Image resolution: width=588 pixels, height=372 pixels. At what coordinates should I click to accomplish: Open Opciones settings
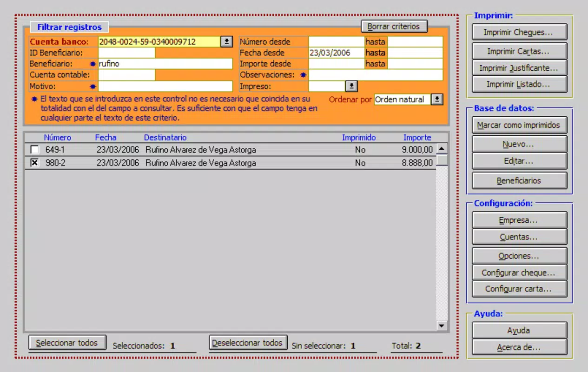coord(519,256)
